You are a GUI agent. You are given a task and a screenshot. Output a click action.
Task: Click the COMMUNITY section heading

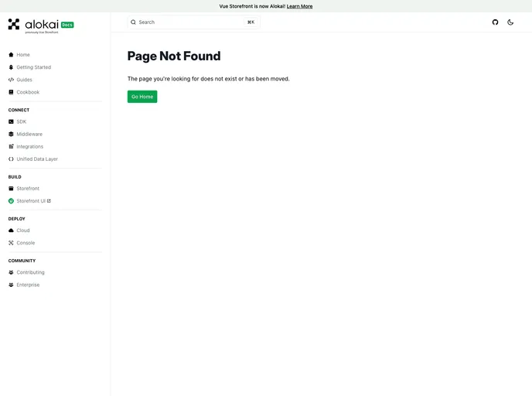[22, 261]
